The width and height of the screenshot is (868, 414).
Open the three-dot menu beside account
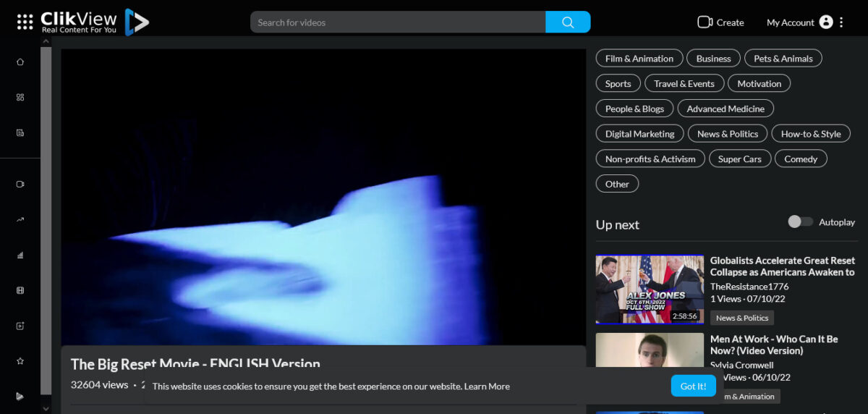click(841, 22)
